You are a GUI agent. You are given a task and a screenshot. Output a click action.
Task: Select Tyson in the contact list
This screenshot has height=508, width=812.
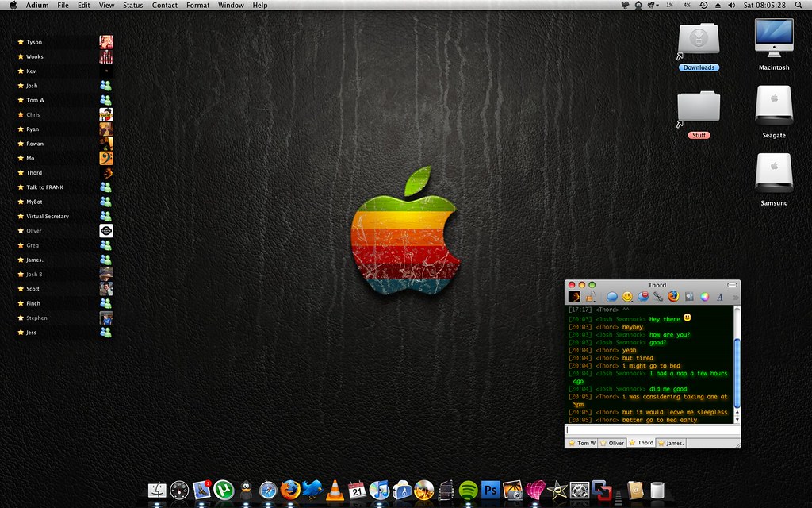(65, 42)
